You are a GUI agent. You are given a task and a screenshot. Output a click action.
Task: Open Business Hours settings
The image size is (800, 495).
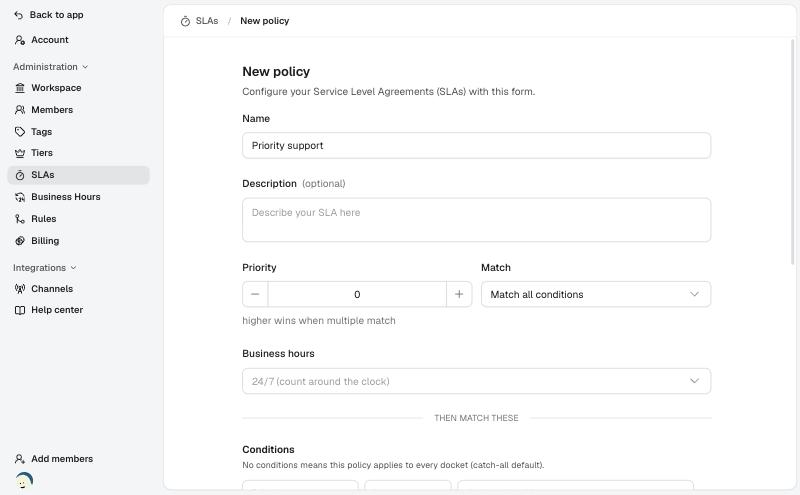[79, 197]
